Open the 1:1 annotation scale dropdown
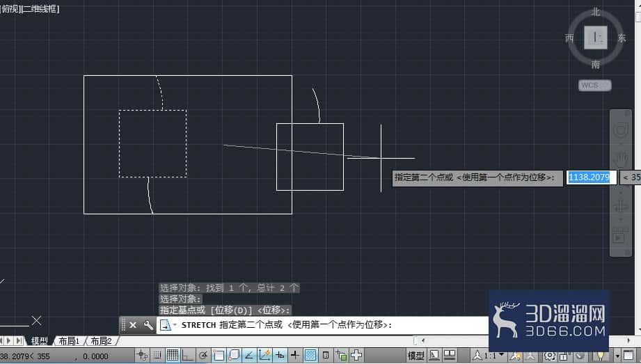The width and height of the screenshot is (641, 364). click(490, 356)
